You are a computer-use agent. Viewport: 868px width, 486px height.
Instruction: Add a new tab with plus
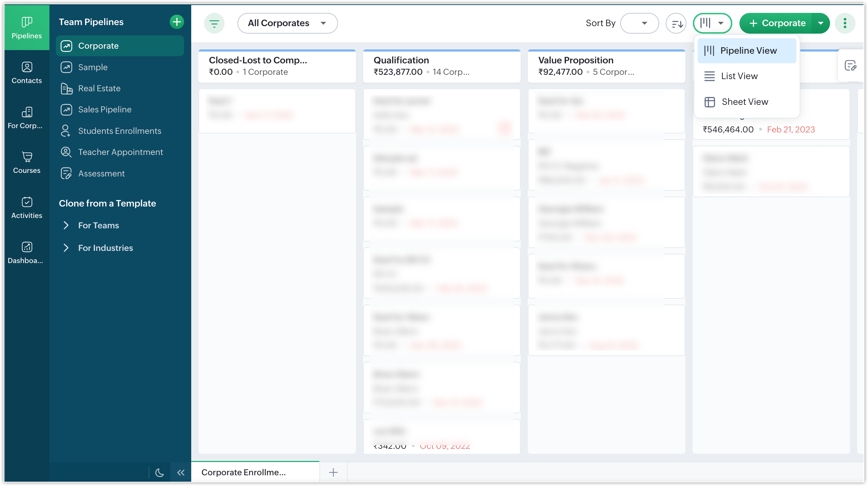(x=333, y=472)
